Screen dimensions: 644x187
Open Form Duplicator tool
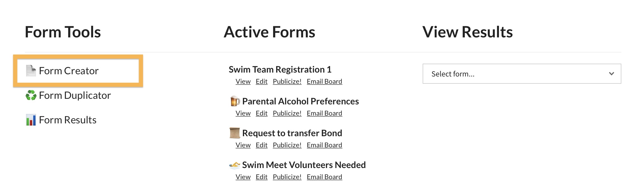75,95
